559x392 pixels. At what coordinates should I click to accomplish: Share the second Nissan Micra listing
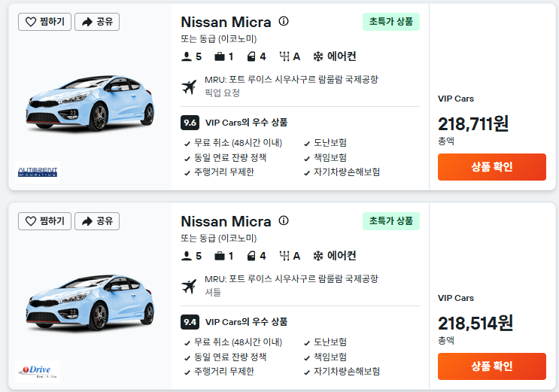pos(97,221)
